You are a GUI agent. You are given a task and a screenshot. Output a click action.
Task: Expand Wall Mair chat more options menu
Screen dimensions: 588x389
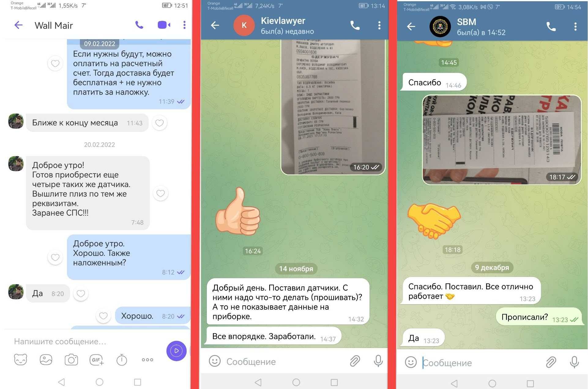pyautogui.click(x=184, y=25)
